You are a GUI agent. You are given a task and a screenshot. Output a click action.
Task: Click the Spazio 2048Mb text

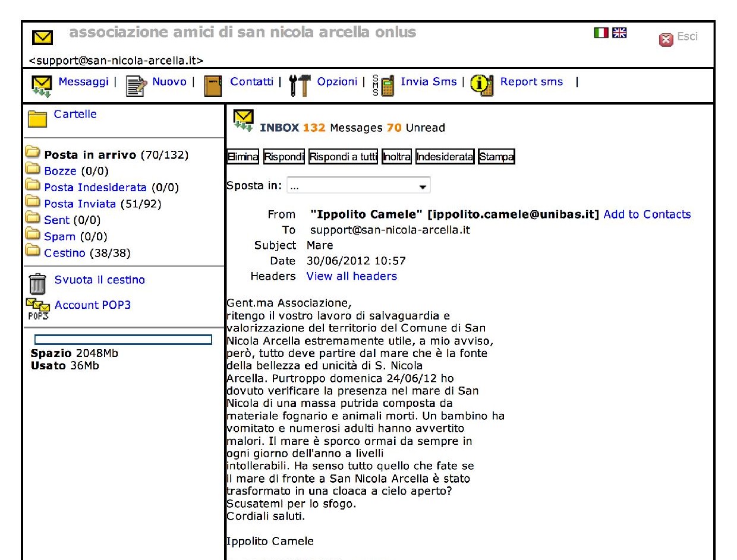pyautogui.click(x=74, y=353)
